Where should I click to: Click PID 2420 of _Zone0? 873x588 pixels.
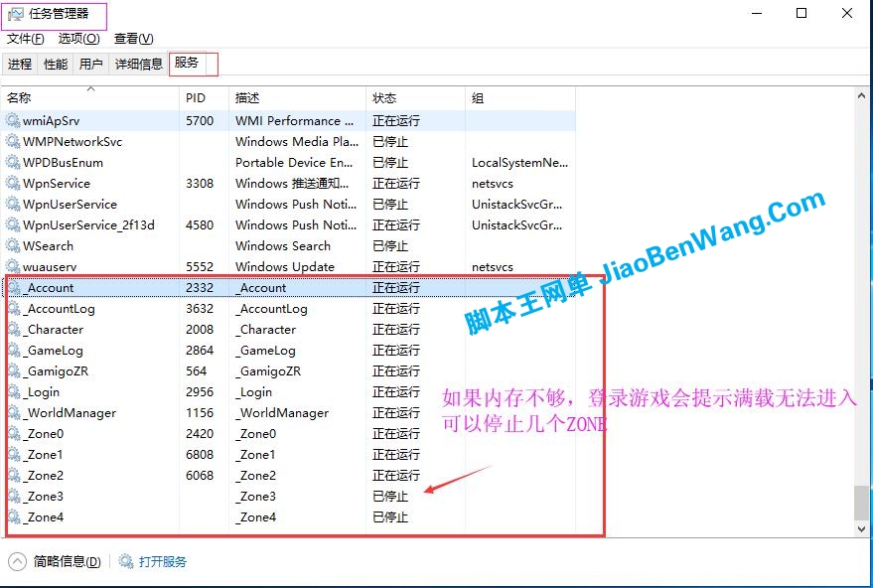click(x=200, y=433)
